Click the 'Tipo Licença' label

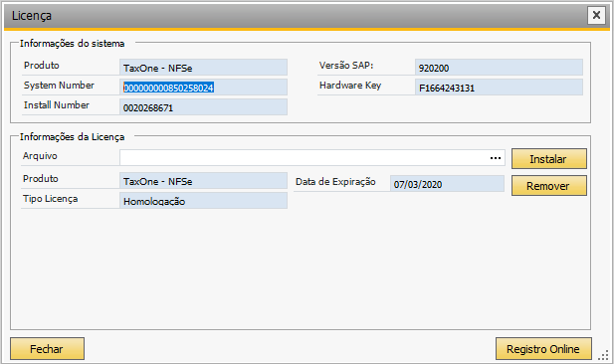pyautogui.click(x=50, y=199)
